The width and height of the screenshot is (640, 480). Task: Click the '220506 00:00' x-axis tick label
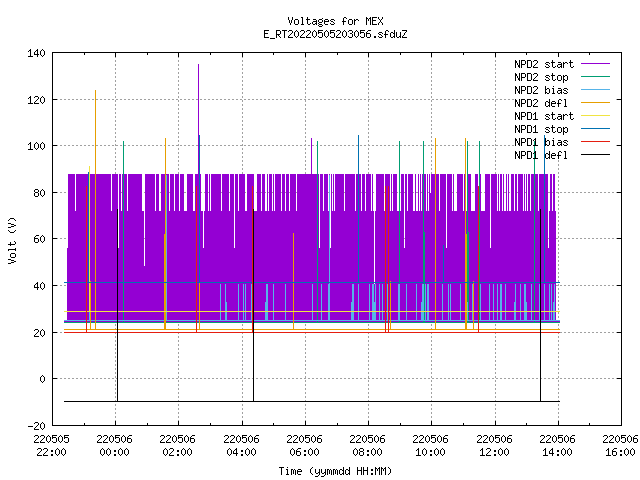[115, 446]
